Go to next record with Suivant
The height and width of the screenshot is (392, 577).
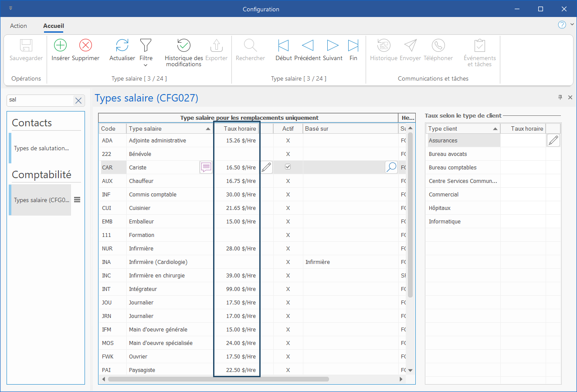pyautogui.click(x=333, y=45)
